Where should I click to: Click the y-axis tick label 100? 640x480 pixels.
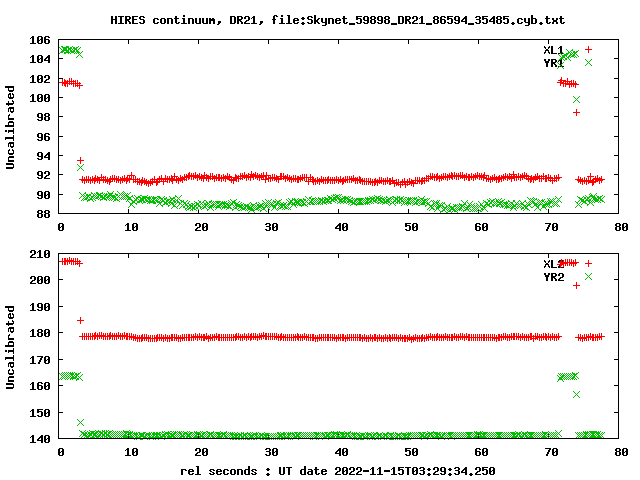[x=40, y=98]
